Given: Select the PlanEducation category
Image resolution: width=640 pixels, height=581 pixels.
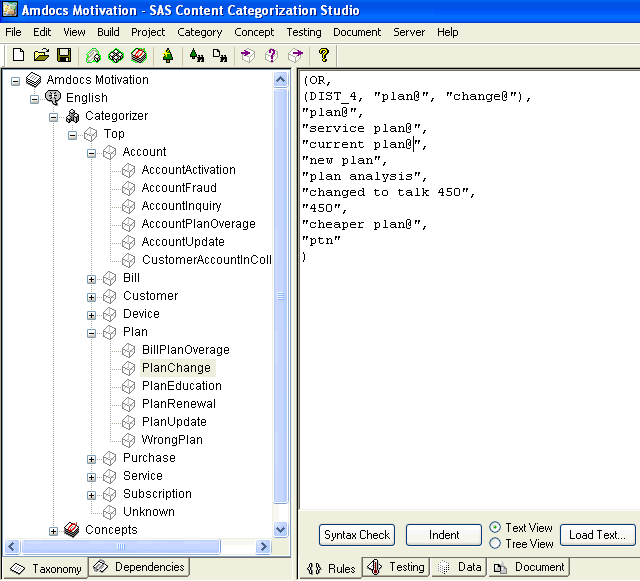Looking at the screenshot, I should click(x=182, y=386).
